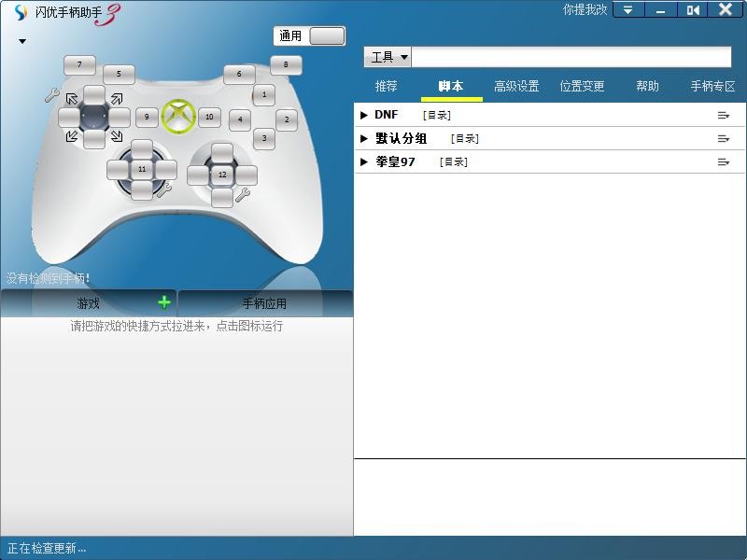Click the small down arrow below the logo
This screenshot has height=560, width=747.
pos(21,42)
